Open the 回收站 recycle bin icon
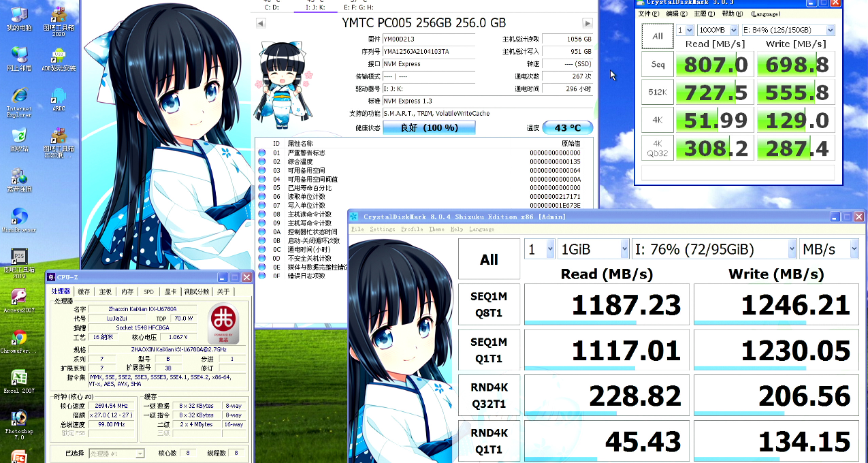 20,139
